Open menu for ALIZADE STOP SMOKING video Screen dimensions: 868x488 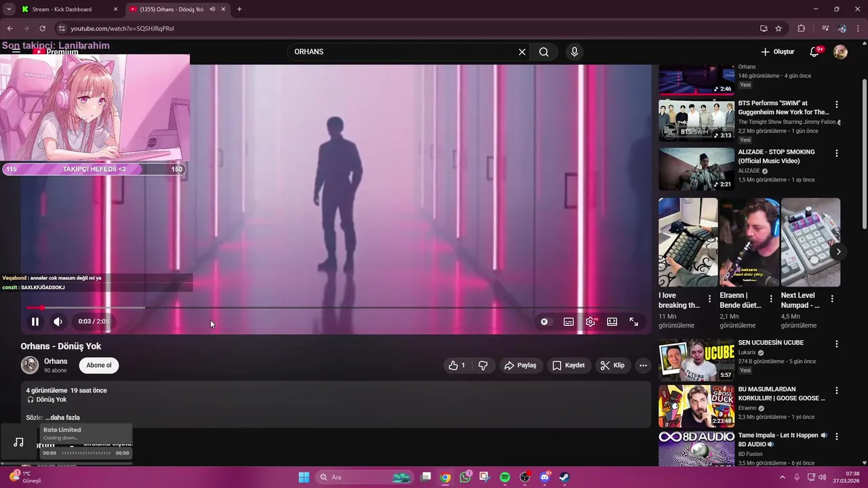pyautogui.click(x=837, y=153)
